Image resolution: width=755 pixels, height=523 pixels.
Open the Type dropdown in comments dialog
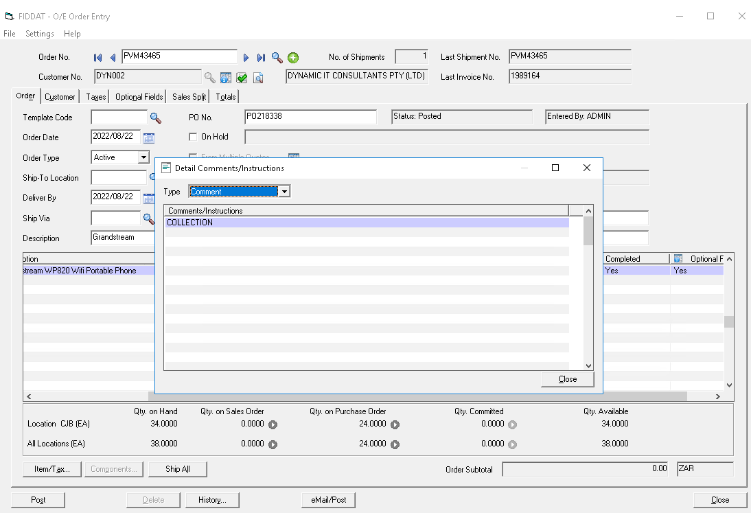[284, 191]
